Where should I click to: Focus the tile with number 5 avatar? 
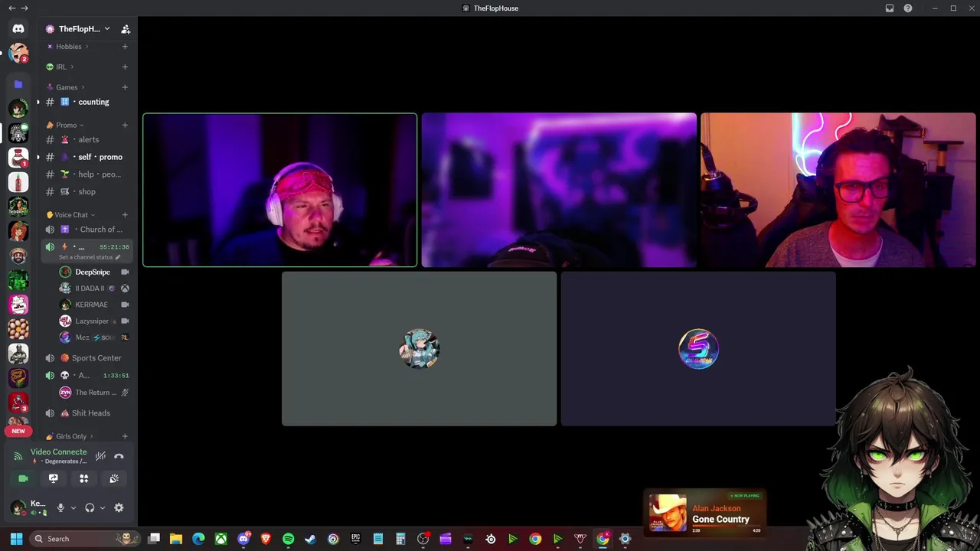tap(698, 349)
